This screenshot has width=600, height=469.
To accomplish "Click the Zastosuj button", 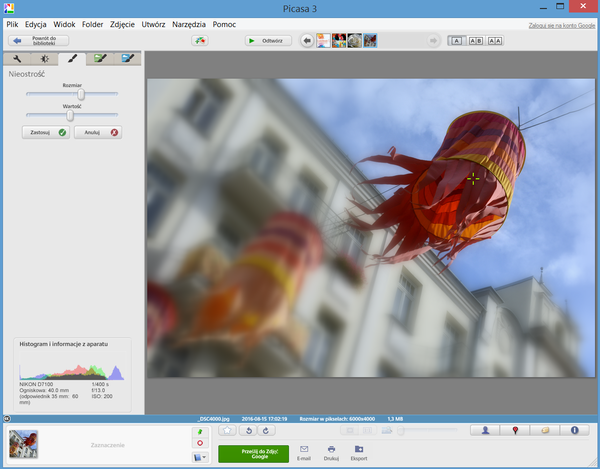I will pyautogui.click(x=47, y=132).
